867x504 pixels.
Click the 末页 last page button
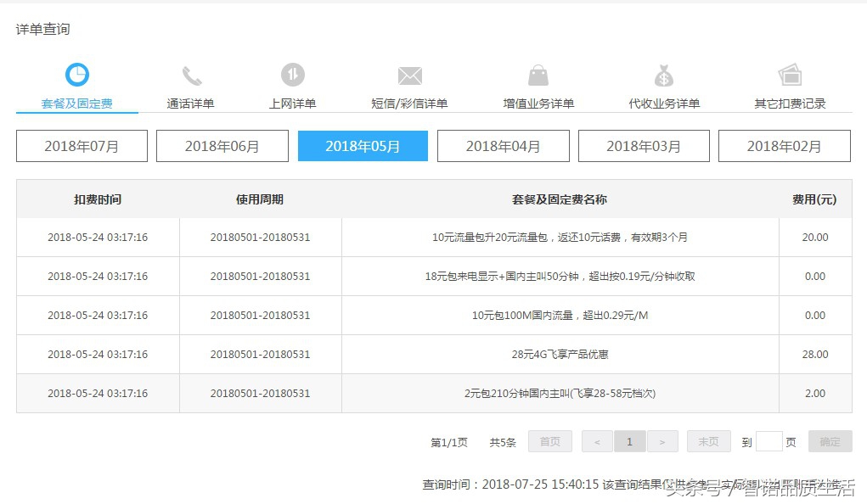pyautogui.click(x=708, y=441)
